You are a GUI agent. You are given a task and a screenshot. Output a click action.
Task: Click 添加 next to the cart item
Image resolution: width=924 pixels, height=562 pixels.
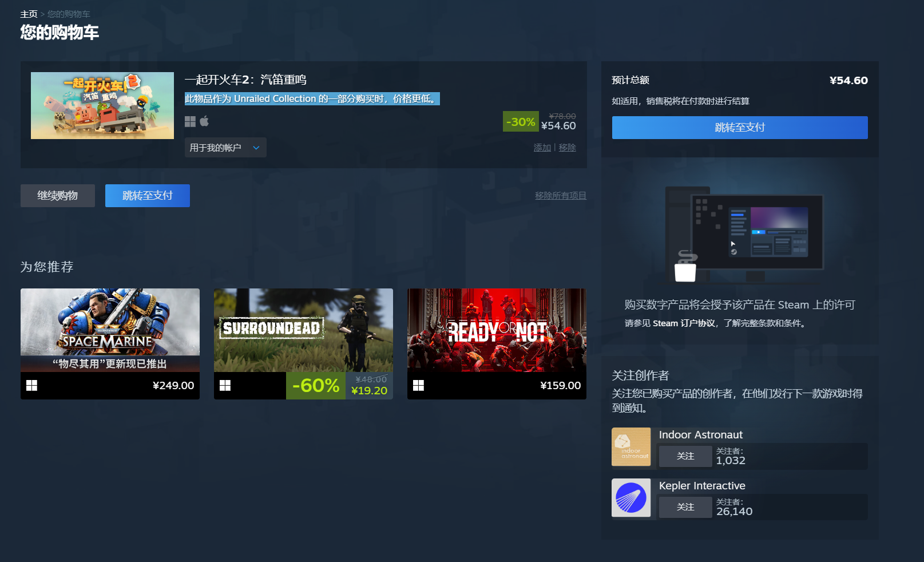542,147
